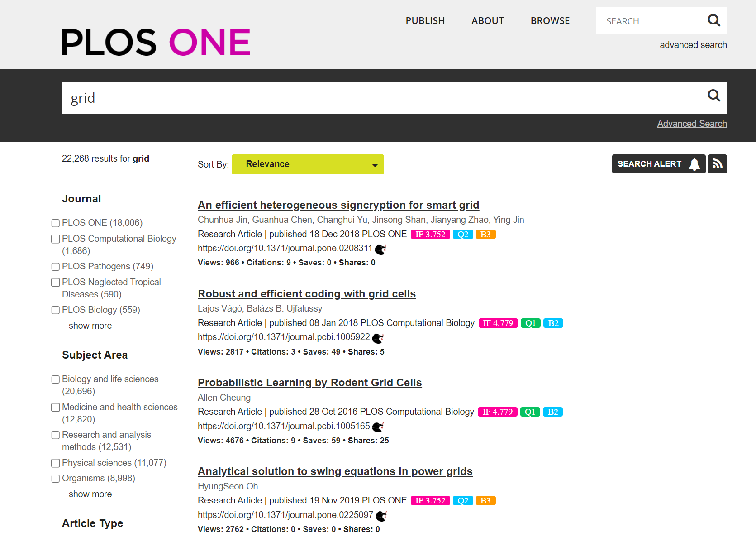Click the header search magnifier icon
This screenshot has height=537, width=756.
pos(713,20)
